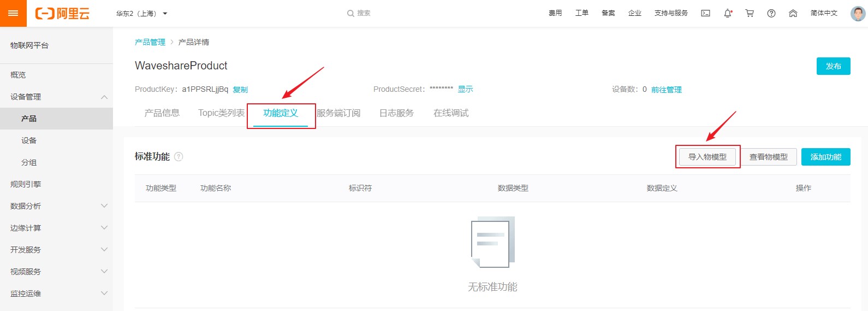Click the 物联网平台 sidebar title
This screenshot has height=311, width=868.
point(29,45)
